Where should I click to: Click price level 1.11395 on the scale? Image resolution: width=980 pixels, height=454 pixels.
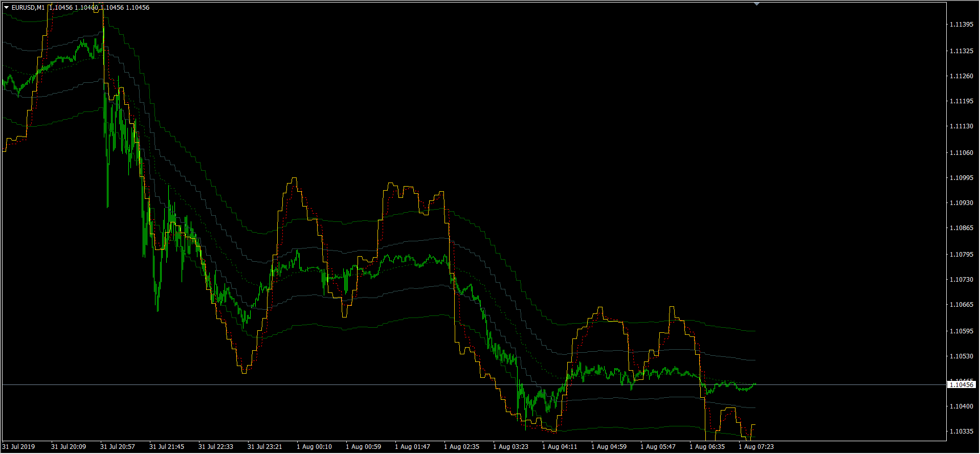point(961,25)
